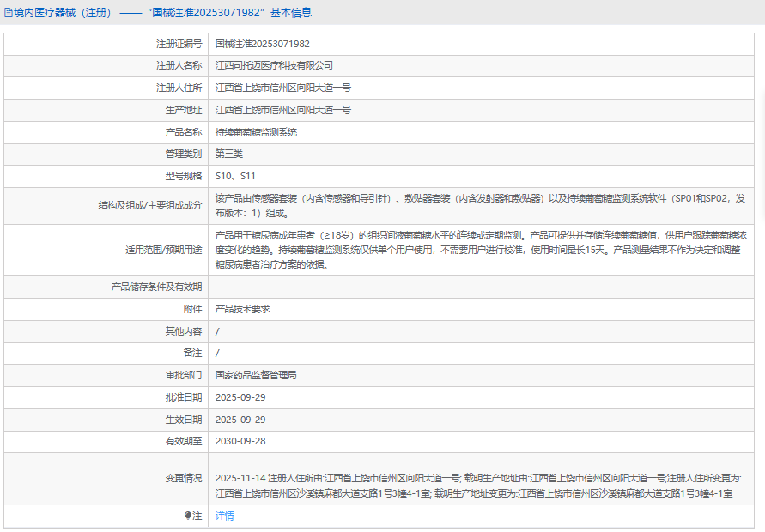
Task: Select attachment value 产品技术要求
Action: [x=242, y=309]
